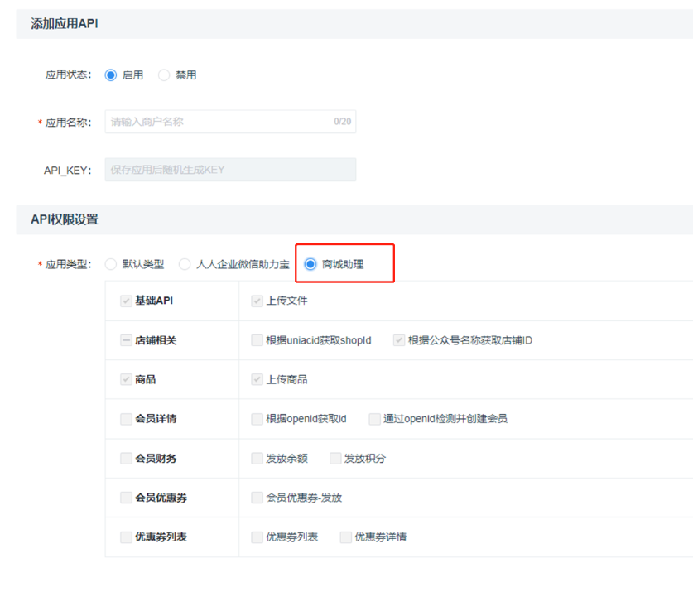This screenshot has width=693, height=616.
Task: Toggle the 基础API group checkbox
Action: click(127, 301)
